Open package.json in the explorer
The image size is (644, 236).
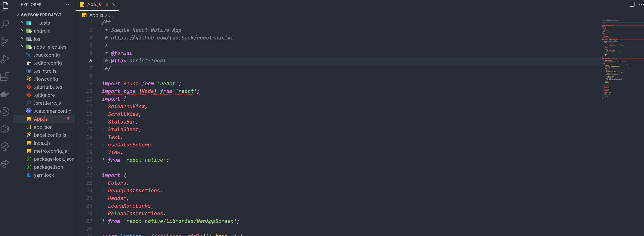coord(48,167)
